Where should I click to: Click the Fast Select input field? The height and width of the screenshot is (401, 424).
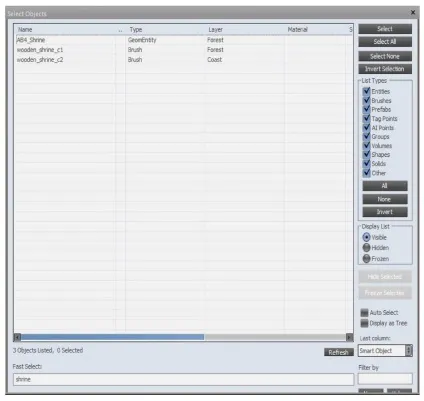pos(183,379)
